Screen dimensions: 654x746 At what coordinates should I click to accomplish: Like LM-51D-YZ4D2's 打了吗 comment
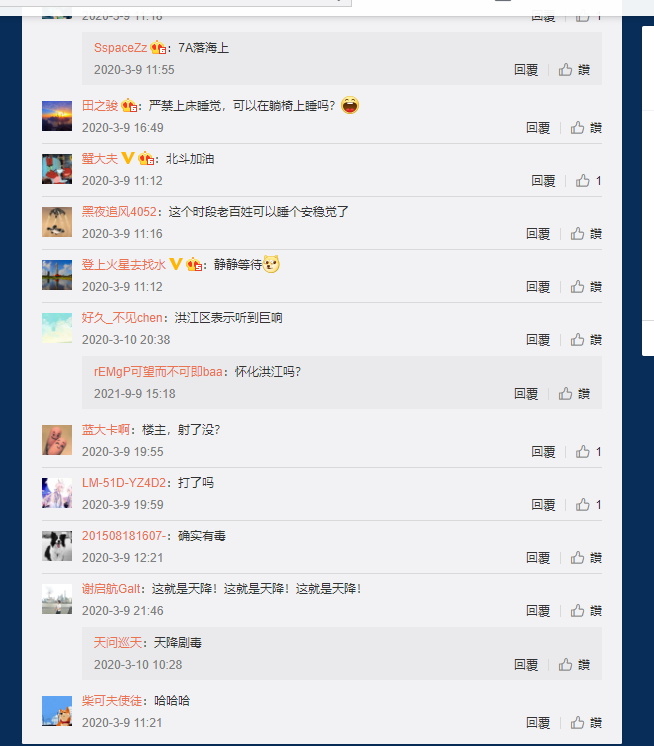589,505
